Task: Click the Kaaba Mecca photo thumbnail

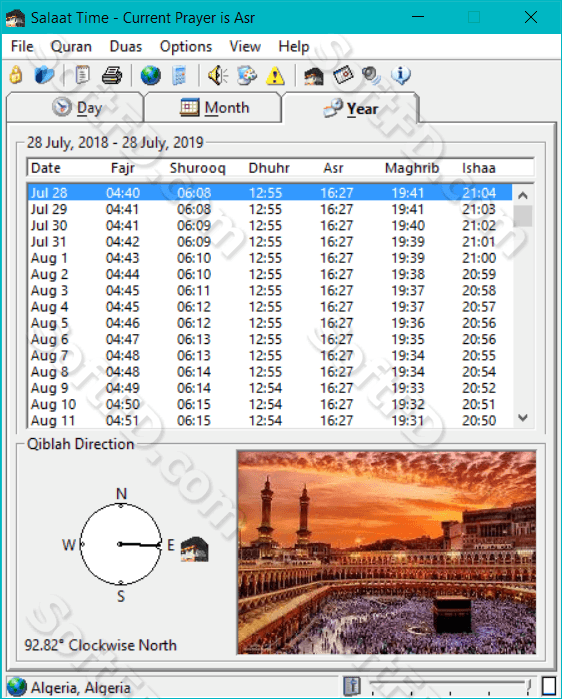Action: pos(387,552)
